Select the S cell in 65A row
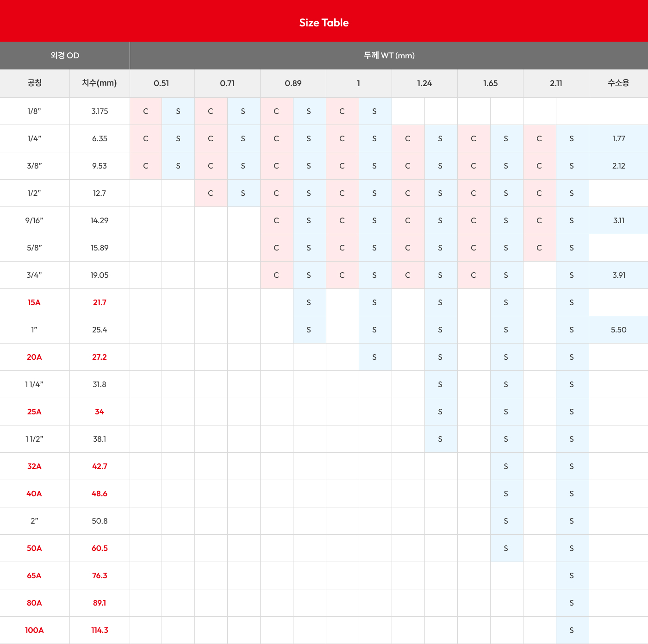The width and height of the screenshot is (648, 644). click(x=572, y=575)
